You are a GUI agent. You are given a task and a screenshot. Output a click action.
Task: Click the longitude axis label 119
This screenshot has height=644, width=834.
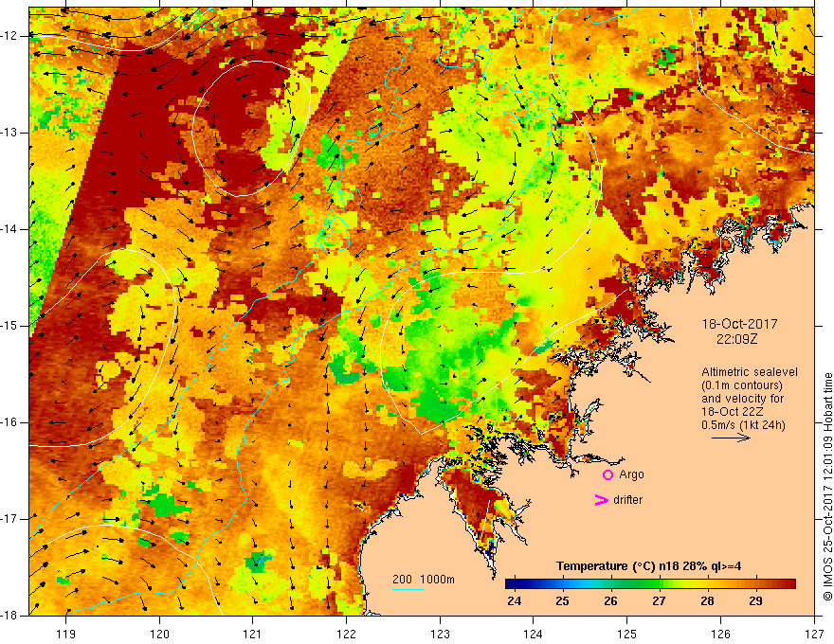[x=66, y=634]
